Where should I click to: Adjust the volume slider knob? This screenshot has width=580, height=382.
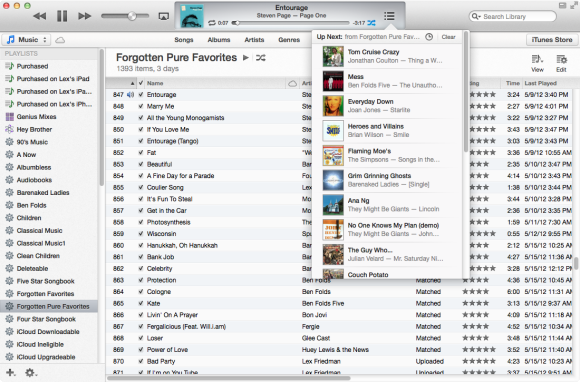[x=132, y=16]
